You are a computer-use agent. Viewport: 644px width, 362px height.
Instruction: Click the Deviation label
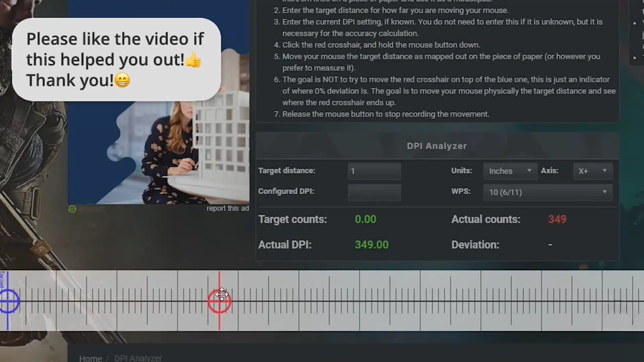475,245
